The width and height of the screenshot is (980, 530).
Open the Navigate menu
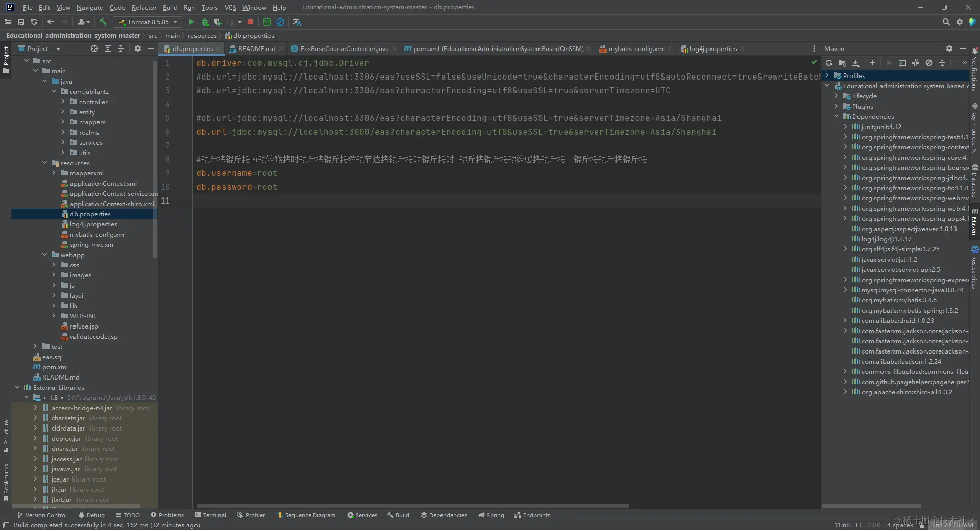pyautogui.click(x=90, y=7)
